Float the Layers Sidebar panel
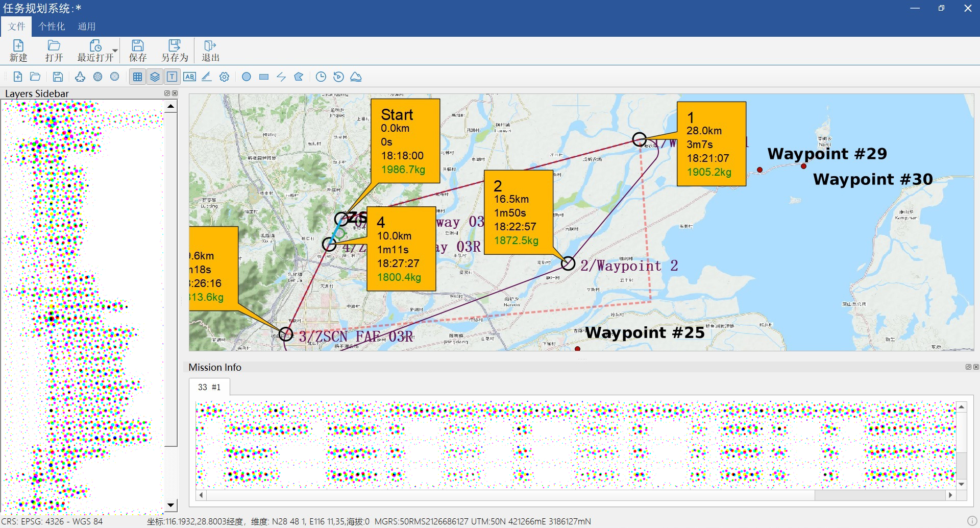980x528 pixels. [x=167, y=93]
